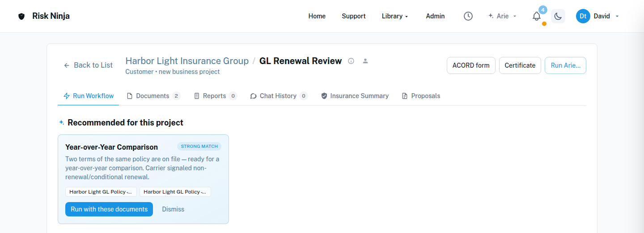Click the Dt user avatar
Image resolution: width=644 pixels, height=233 pixels.
[x=583, y=16]
